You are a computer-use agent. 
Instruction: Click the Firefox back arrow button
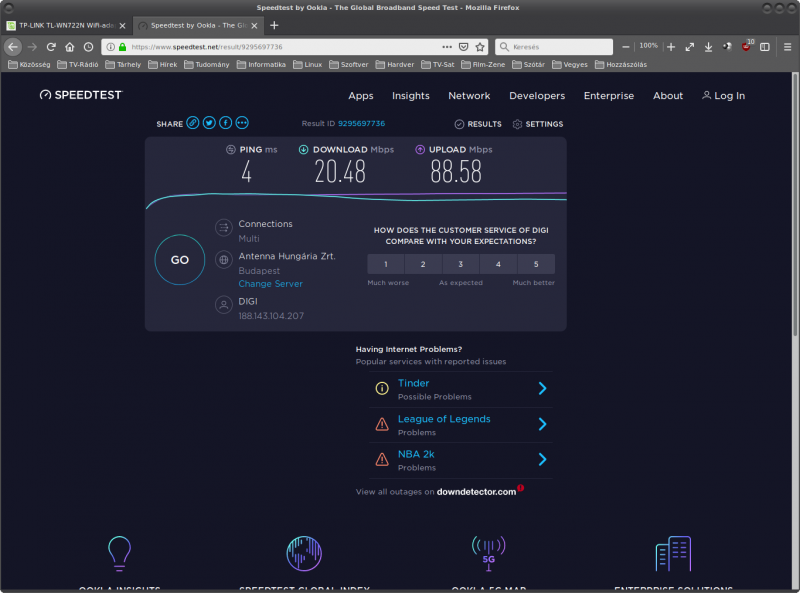(x=13, y=47)
